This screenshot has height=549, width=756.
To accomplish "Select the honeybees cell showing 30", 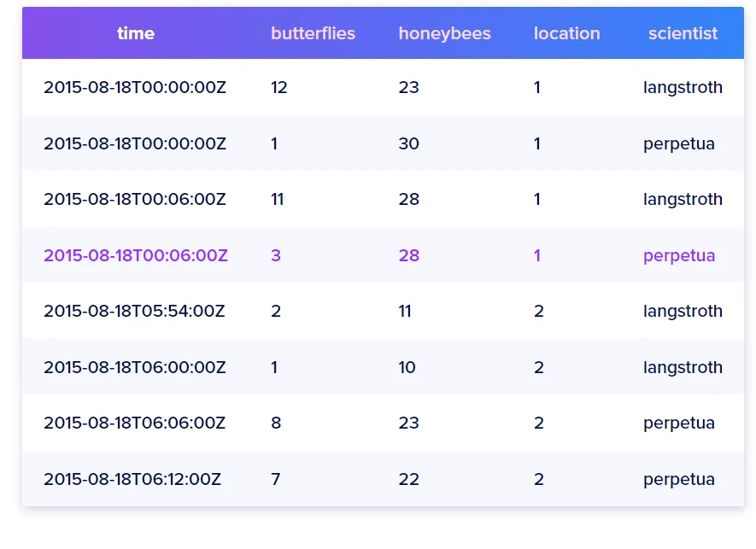I will click(408, 143).
